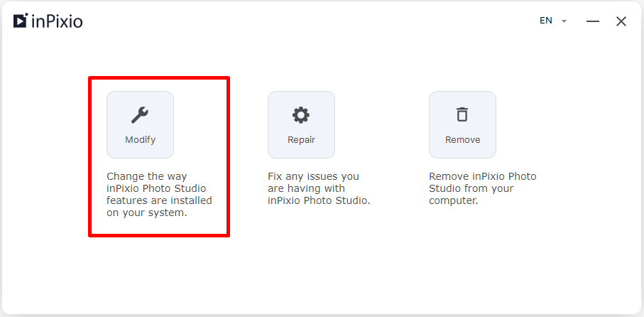Click the gear icon for Repair
This screenshot has height=317, width=644.
click(x=301, y=115)
